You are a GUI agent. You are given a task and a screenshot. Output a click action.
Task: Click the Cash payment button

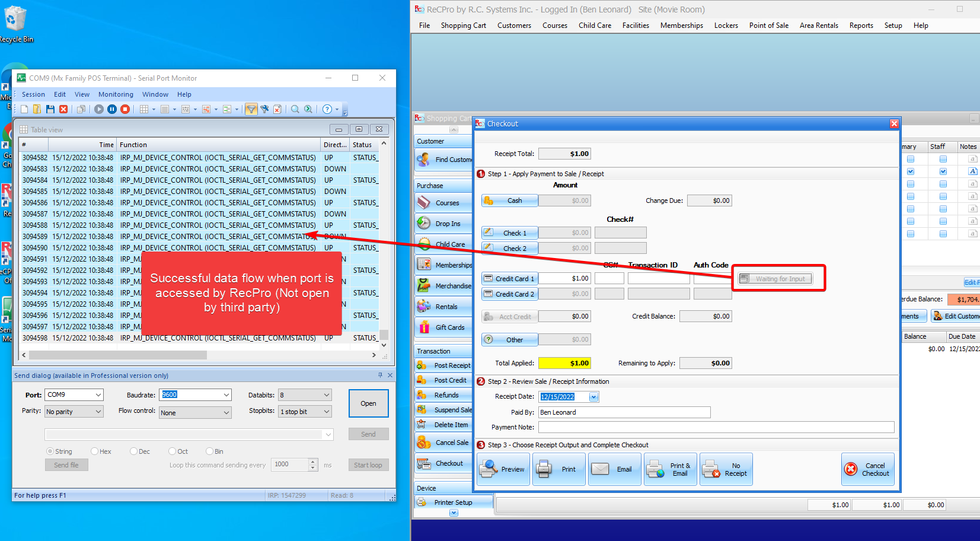[509, 201]
